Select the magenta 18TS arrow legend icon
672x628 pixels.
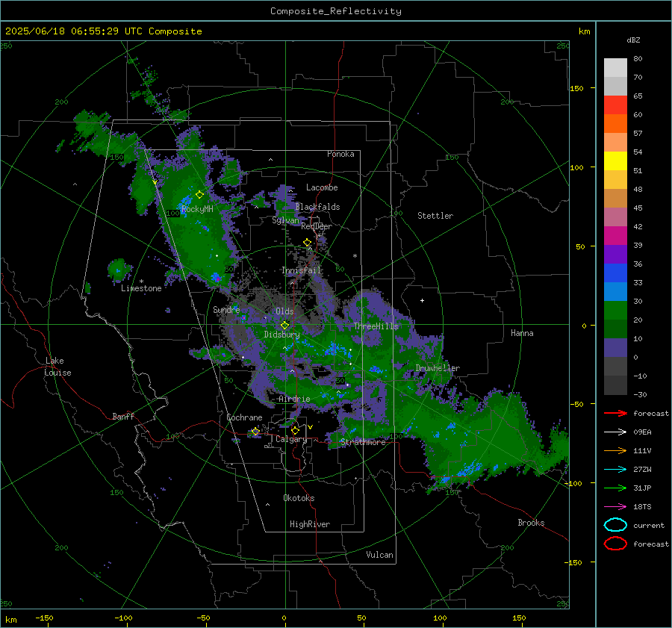(615, 507)
